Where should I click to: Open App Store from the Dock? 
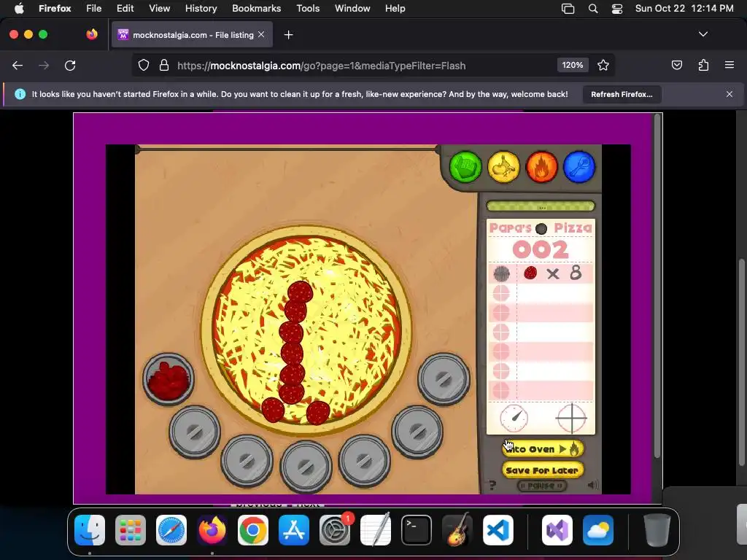[x=294, y=530]
